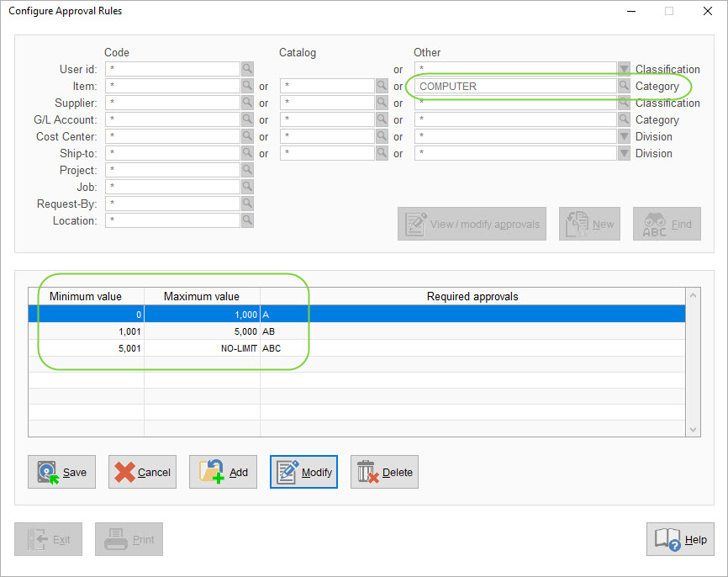Image resolution: width=728 pixels, height=577 pixels.
Task: Click the Save button
Action: point(61,472)
